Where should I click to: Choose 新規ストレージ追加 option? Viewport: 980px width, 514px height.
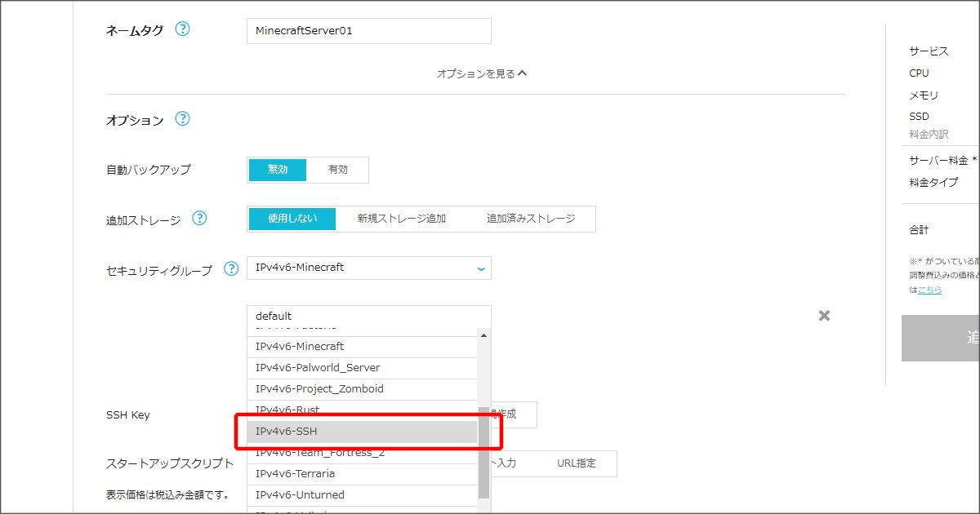[402, 219]
